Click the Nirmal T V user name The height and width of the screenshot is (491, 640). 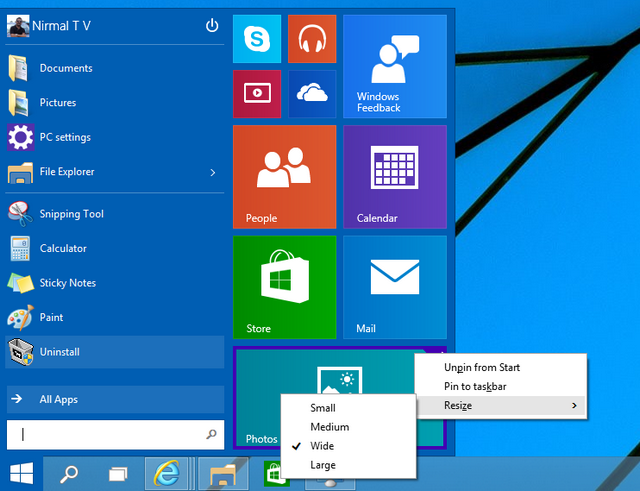point(61,26)
